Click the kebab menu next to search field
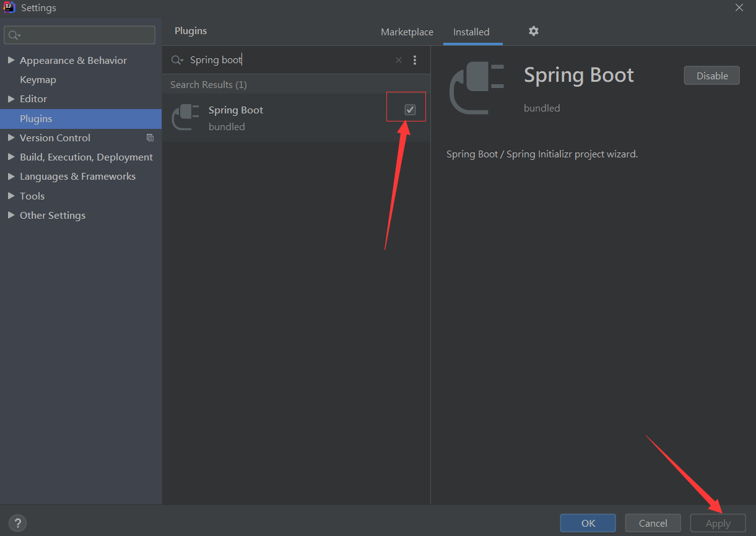The width and height of the screenshot is (756, 536). click(415, 59)
